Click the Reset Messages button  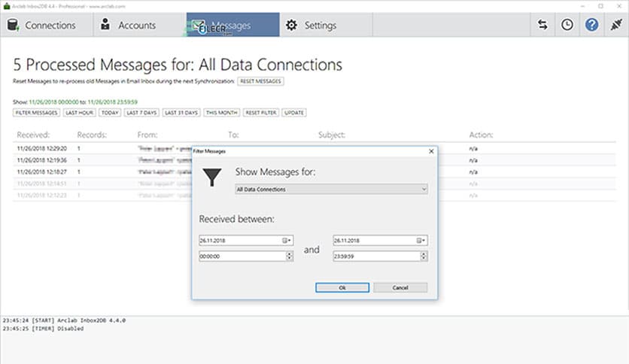[260, 81]
